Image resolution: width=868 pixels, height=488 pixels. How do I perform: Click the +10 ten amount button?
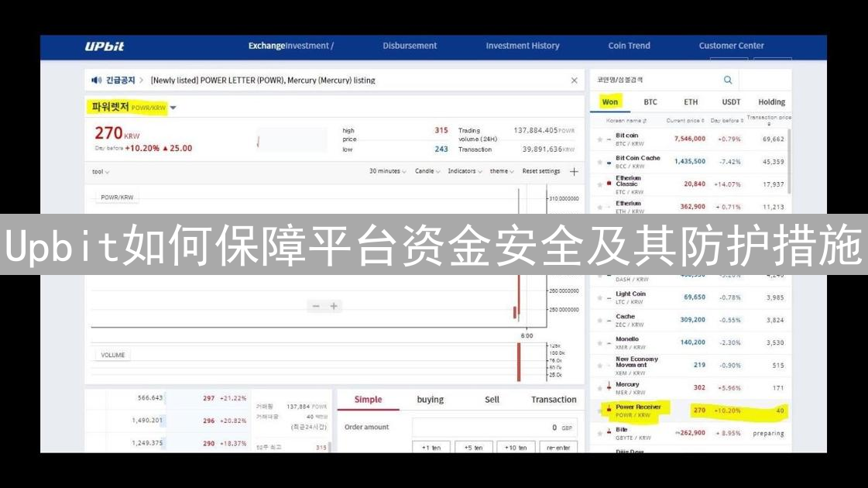click(516, 447)
